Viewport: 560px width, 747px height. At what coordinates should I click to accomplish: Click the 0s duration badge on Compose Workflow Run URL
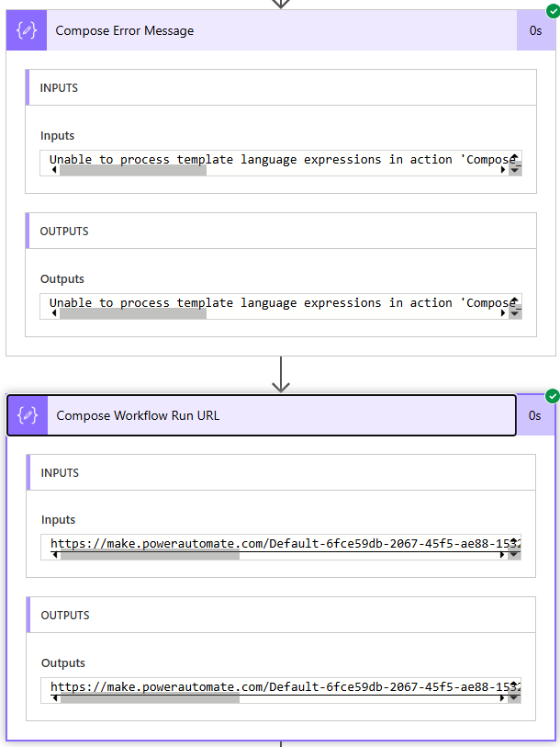click(x=535, y=415)
